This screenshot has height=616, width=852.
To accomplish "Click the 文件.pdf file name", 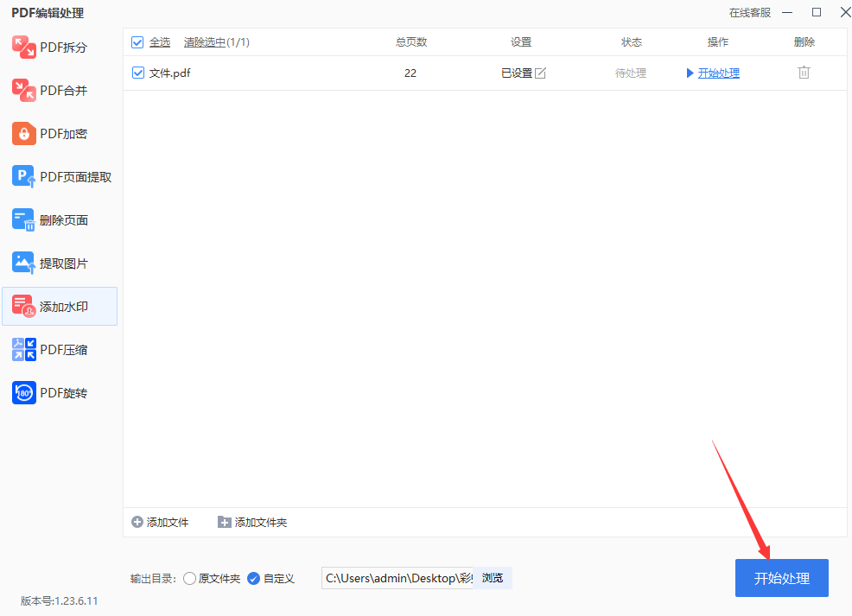I will click(169, 73).
